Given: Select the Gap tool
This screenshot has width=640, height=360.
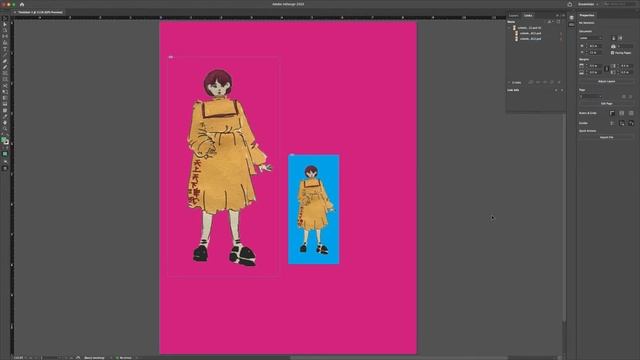Looking at the screenshot, I should (5, 36).
